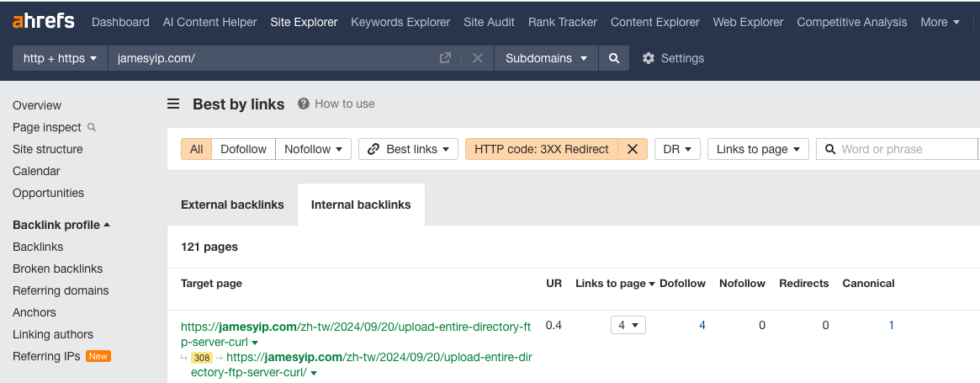Clear the URL input with X icon

pos(478,58)
